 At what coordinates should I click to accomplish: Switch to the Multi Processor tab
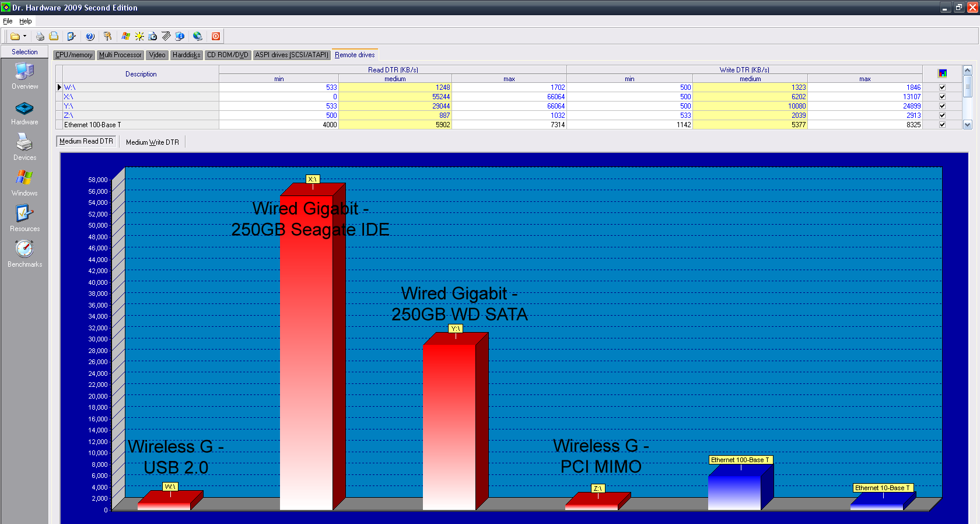[120, 55]
